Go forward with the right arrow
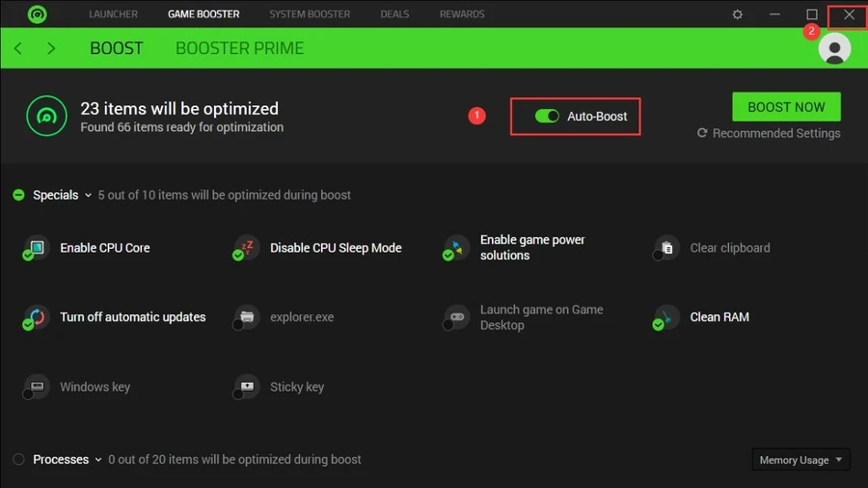Screen dimensions: 868x488 tap(51, 48)
